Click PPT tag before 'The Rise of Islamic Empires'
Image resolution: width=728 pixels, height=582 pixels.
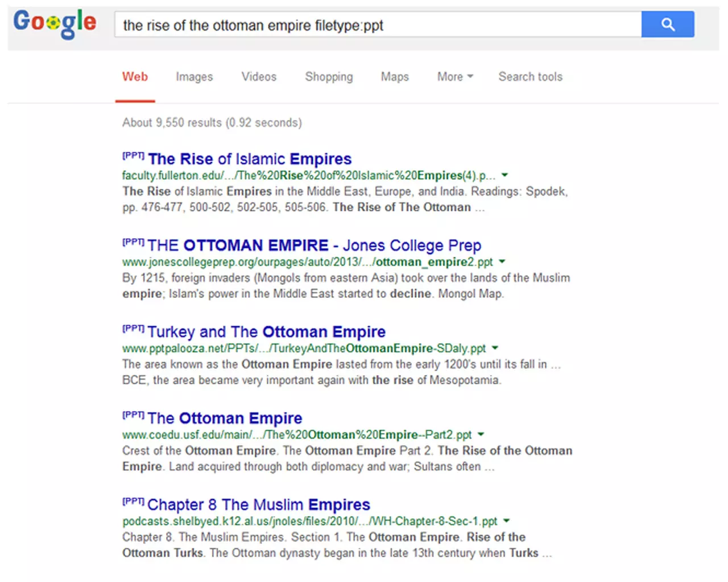[x=133, y=155]
